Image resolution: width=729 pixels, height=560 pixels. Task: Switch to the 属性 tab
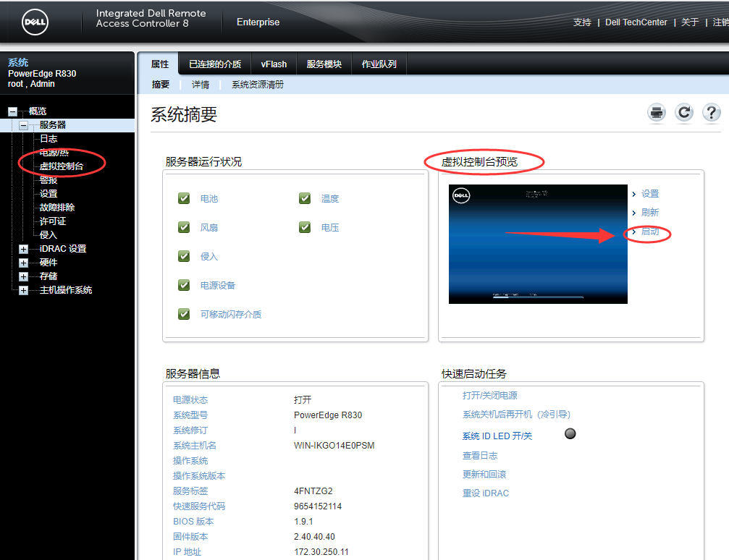[x=159, y=64]
